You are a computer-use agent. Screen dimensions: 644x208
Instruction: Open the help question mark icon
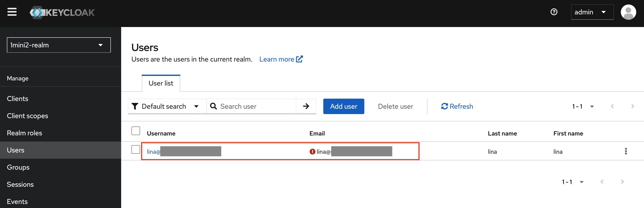554,12
